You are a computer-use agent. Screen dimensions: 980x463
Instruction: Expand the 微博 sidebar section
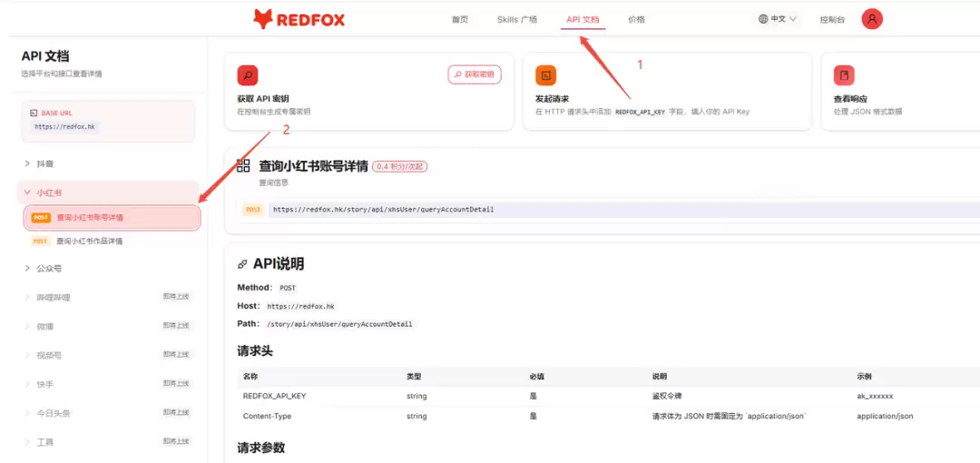click(x=110, y=326)
